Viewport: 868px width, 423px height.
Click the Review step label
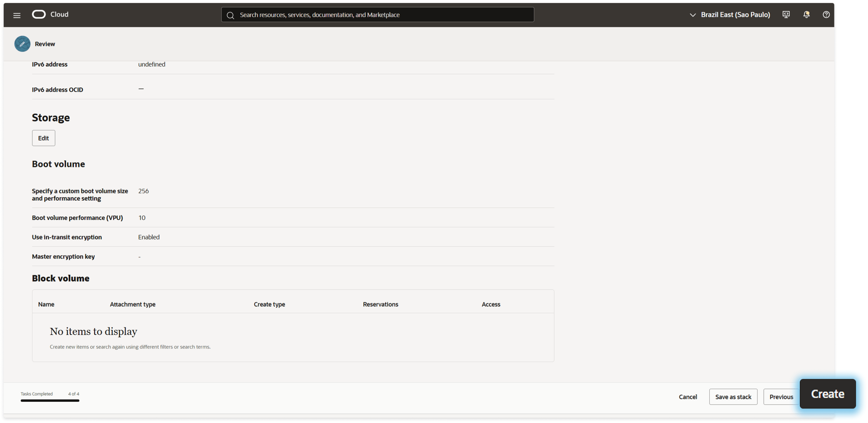click(45, 44)
